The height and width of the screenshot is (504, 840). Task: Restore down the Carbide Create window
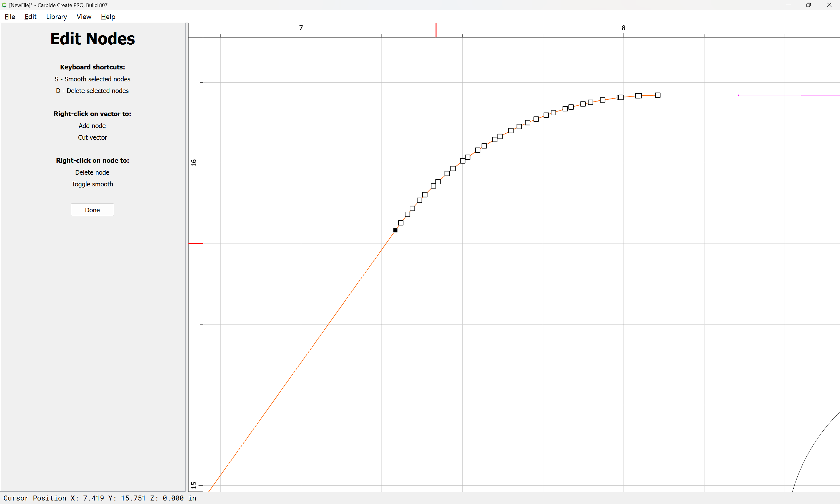[809, 5]
